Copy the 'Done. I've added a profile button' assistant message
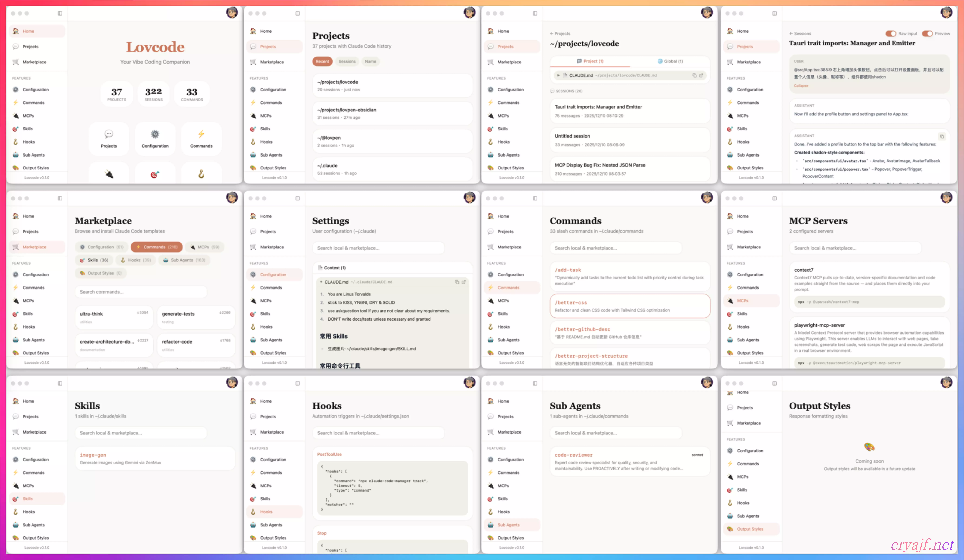 pos(942,137)
